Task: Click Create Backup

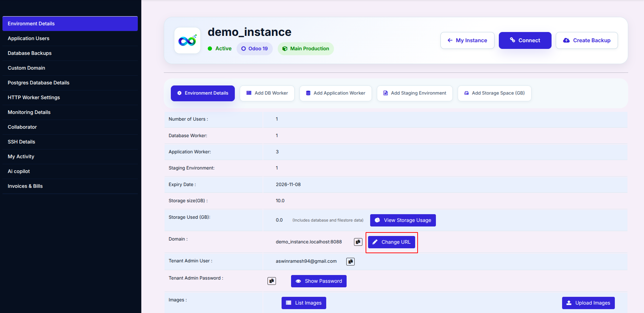Action: [587, 40]
